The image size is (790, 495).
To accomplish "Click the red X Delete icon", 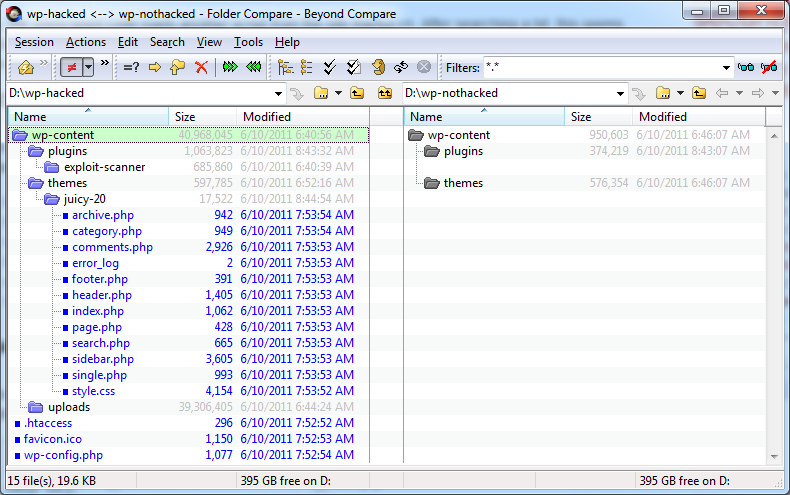I will pos(201,67).
